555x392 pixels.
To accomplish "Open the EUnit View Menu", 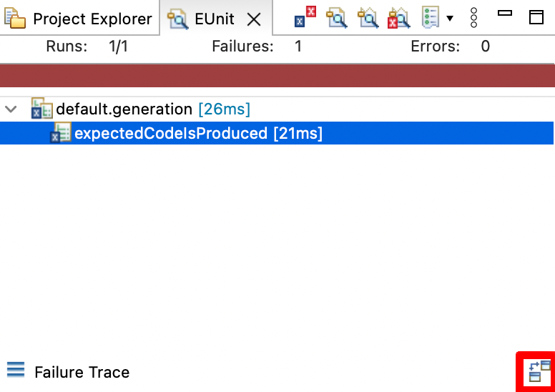I will pos(473,18).
